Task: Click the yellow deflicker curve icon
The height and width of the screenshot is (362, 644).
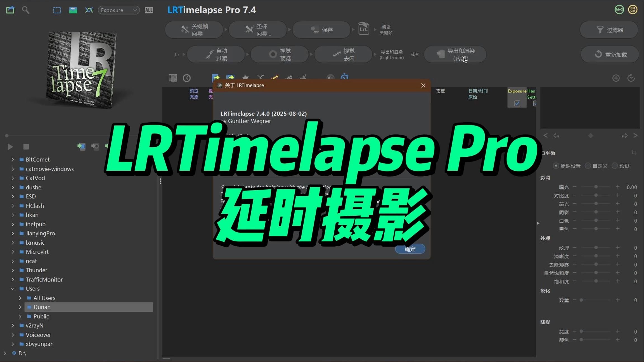Action: point(275,77)
